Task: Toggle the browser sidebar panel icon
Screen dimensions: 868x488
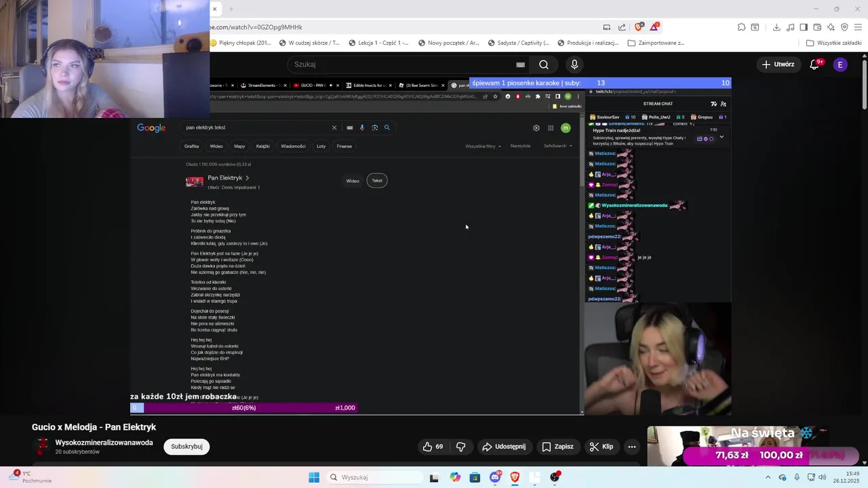Action: (804, 27)
